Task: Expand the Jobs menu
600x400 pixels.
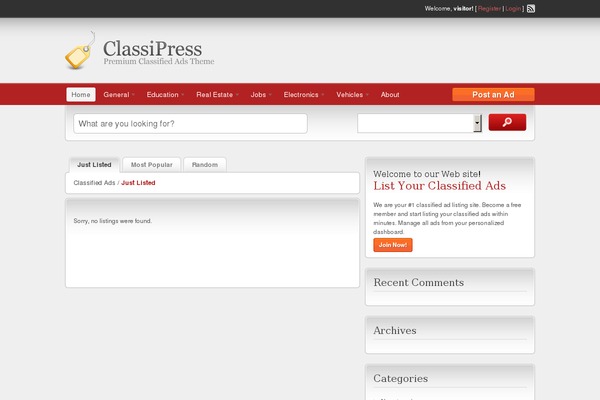Action: tap(261, 95)
